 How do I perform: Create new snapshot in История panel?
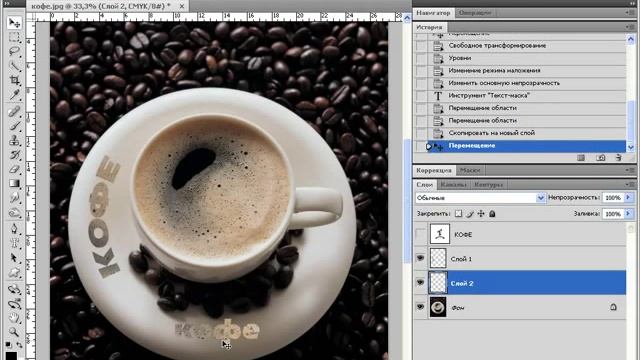coord(600,158)
